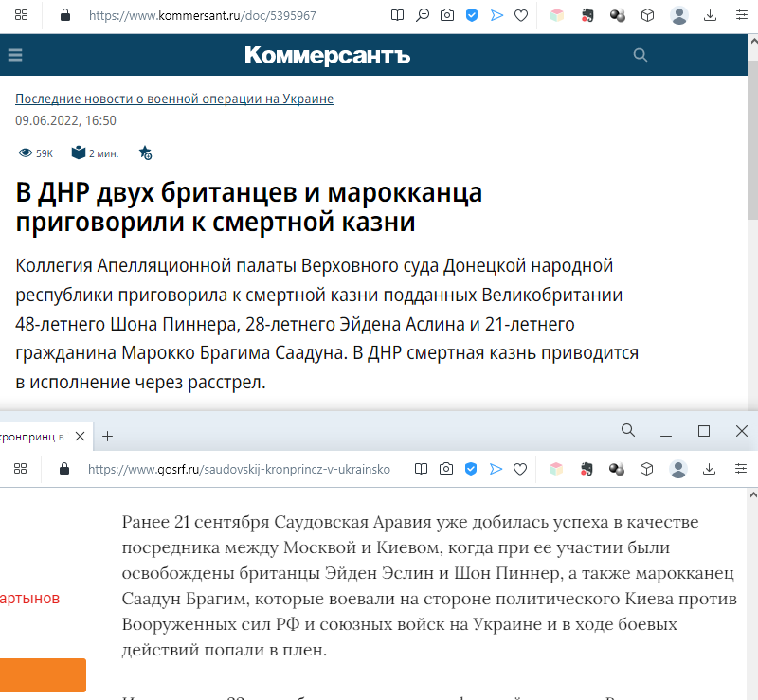Open cube extensions icon in Kommersant window
This screenshot has width=758, height=700.
click(x=647, y=15)
